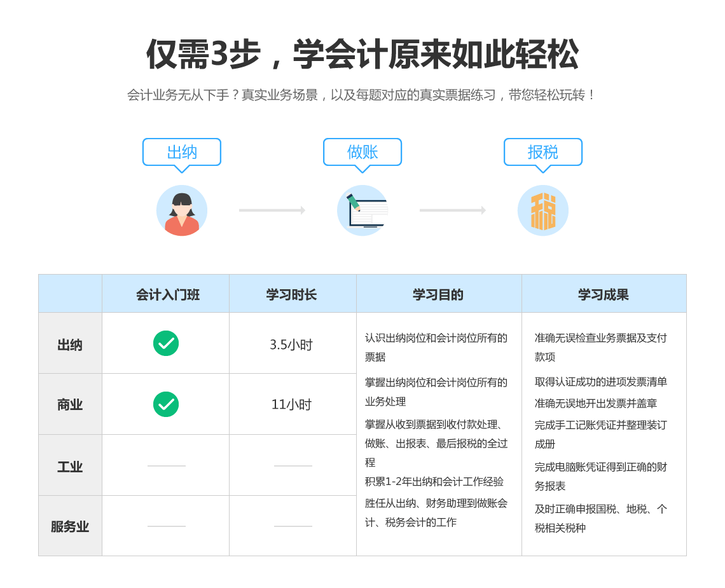Select the 服务业 row header cell
Image resolution: width=725 pixels, height=588 pixels.
(x=70, y=526)
